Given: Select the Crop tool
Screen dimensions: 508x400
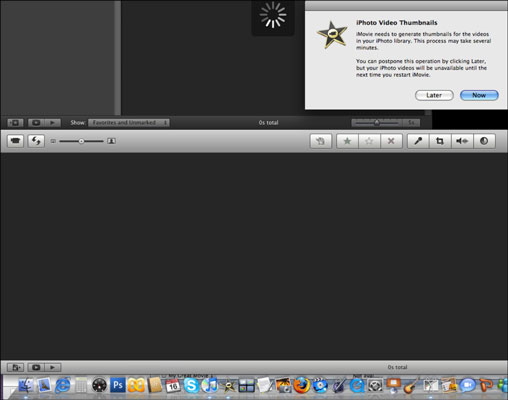Looking at the screenshot, I should [x=440, y=141].
